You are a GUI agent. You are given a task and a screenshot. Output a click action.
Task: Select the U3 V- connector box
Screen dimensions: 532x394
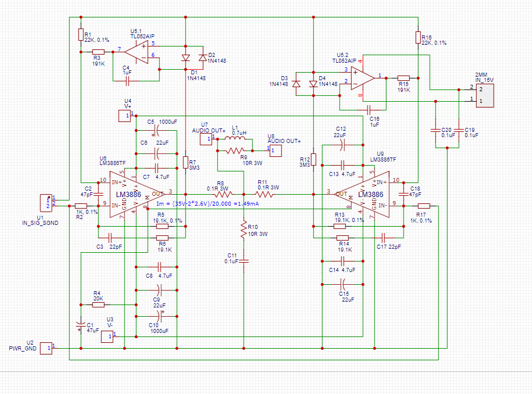coord(107,336)
